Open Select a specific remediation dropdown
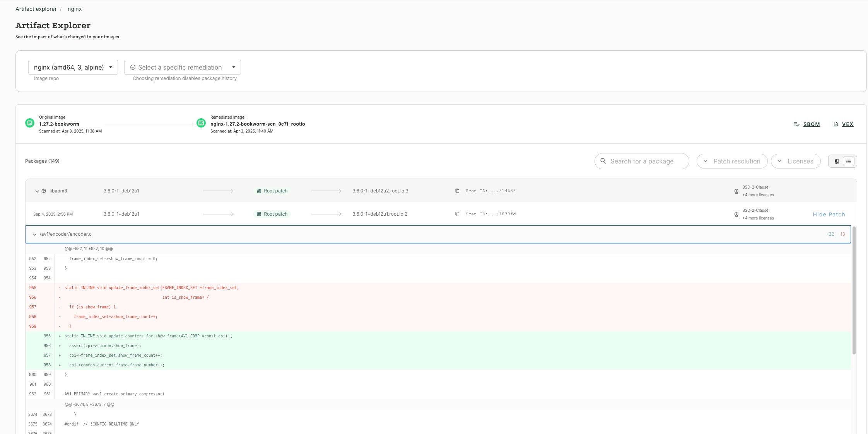The image size is (868, 434). pyautogui.click(x=183, y=67)
